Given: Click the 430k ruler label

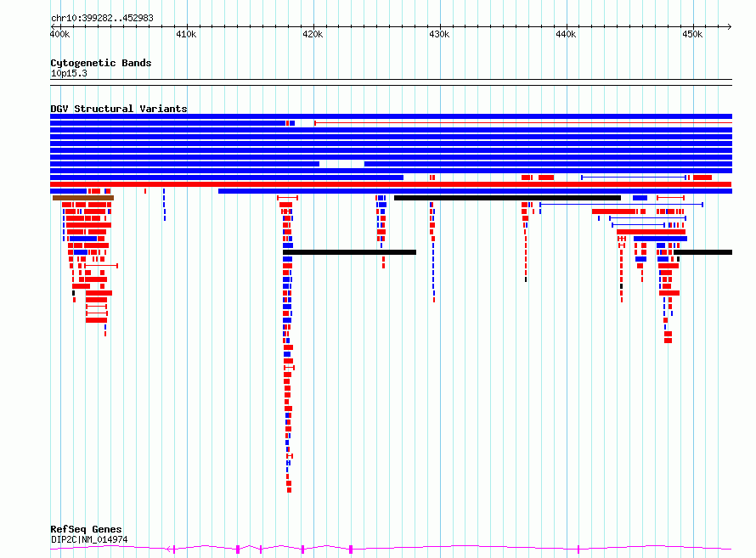Looking at the screenshot, I should (439, 35).
